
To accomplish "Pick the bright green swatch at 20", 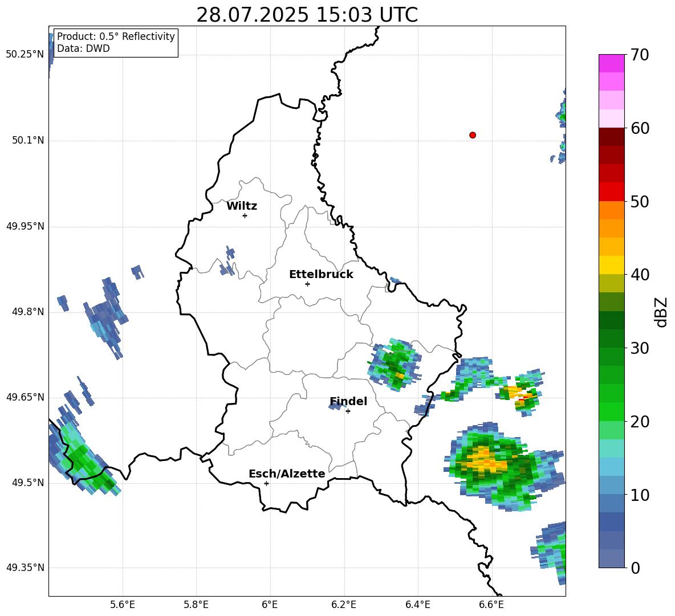I will 611,411.
